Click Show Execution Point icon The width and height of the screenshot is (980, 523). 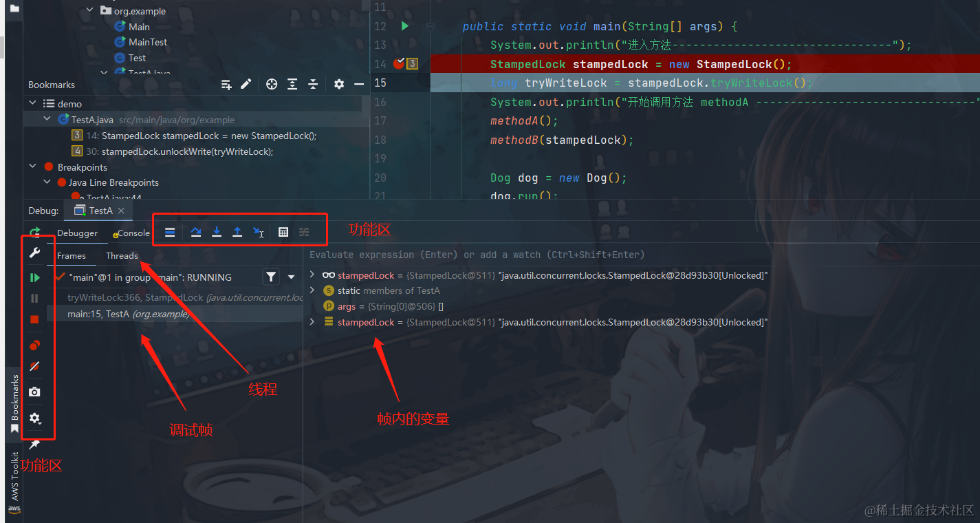[x=170, y=233]
